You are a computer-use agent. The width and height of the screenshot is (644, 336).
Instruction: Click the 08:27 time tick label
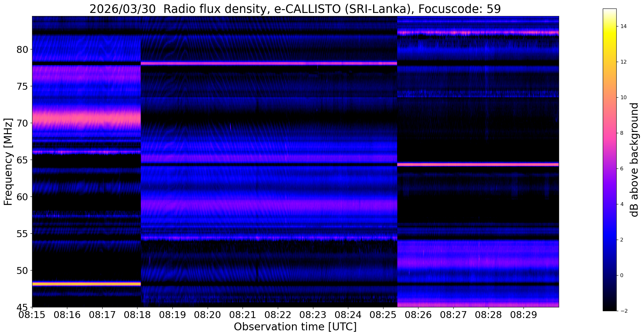(x=453, y=314)
